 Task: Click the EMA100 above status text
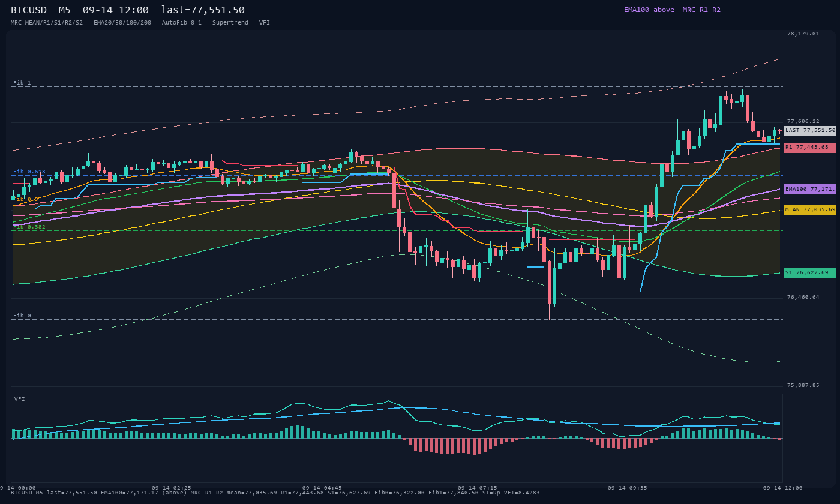coord(649,10)
